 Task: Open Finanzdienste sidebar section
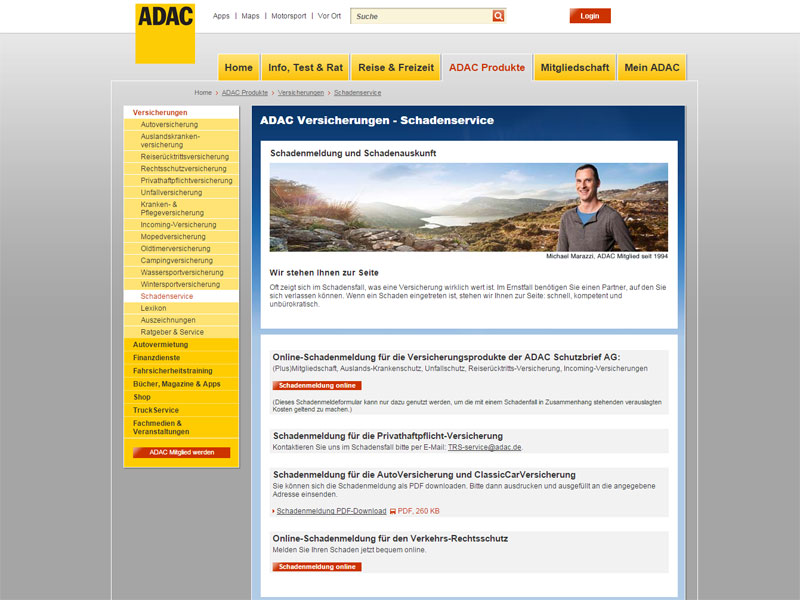(x=181, y=358)
